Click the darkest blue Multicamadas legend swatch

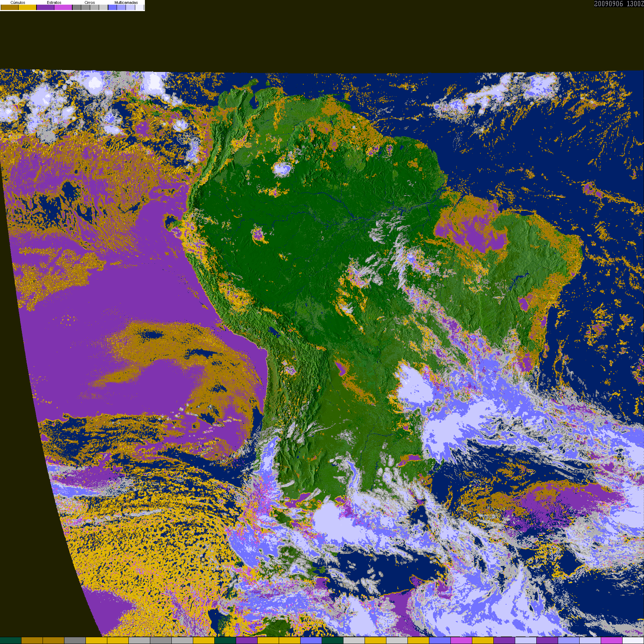coord(112,8)
